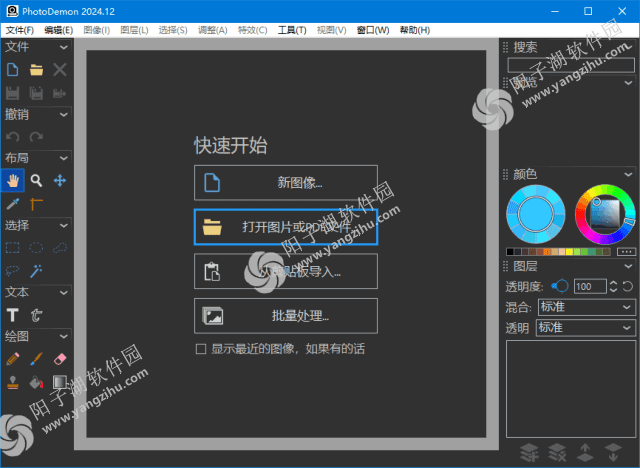Collapse the 绘图 tools section
This screenshot has width=640, height=468.
coord(64,337)
